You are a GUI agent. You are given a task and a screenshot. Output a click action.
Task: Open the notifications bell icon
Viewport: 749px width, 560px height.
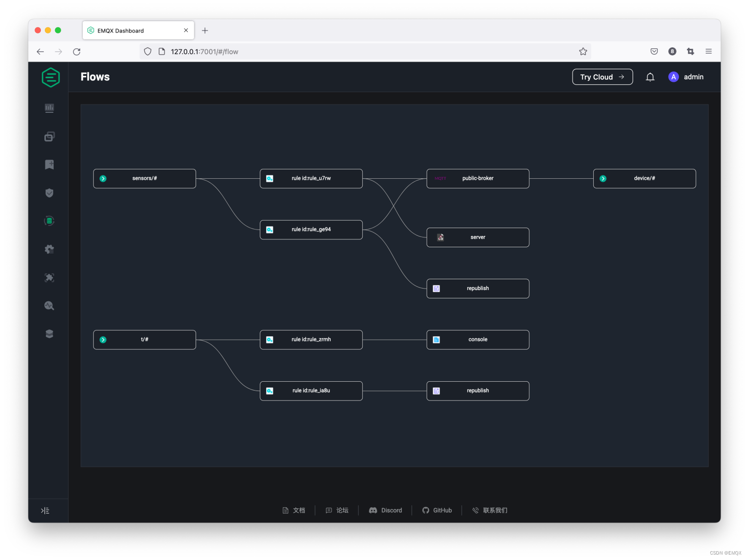[650, 77]
